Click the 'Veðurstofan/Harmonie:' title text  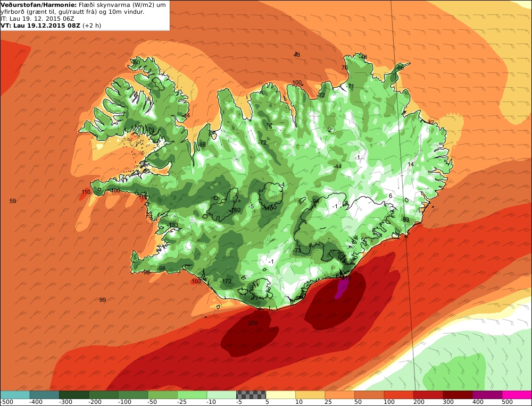click(x=39, y=4)
